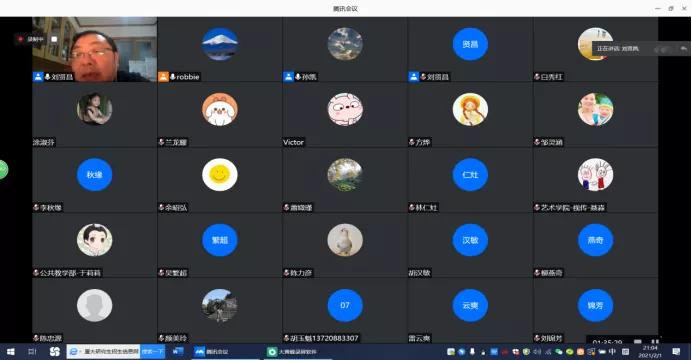Click the blue search button in taskbar
Image resolution: width=692 pixels, height=360 pixels.
coord(153,352)
